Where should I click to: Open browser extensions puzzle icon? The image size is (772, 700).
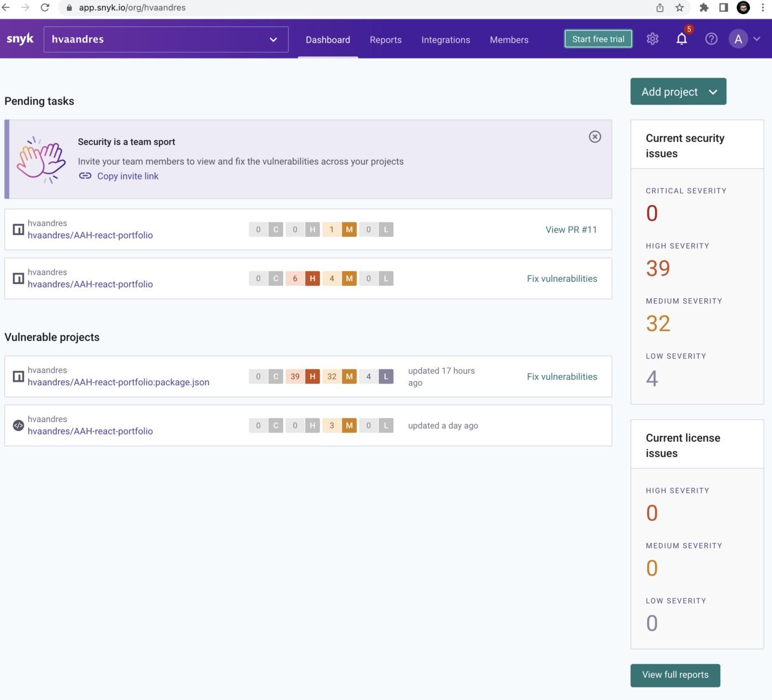[704, 8]
